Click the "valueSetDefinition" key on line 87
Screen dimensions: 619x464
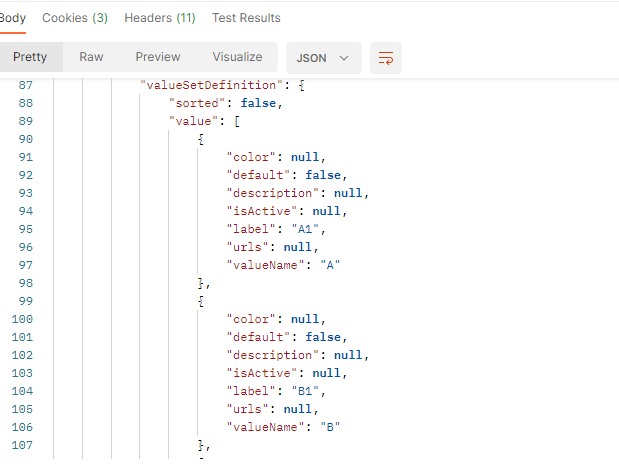click(x=212, y=85)
